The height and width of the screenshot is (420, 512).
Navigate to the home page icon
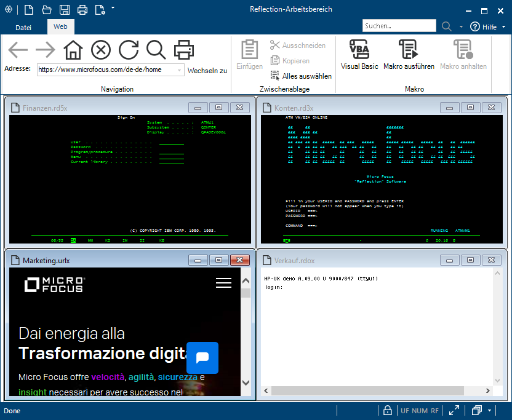(73, 50)
